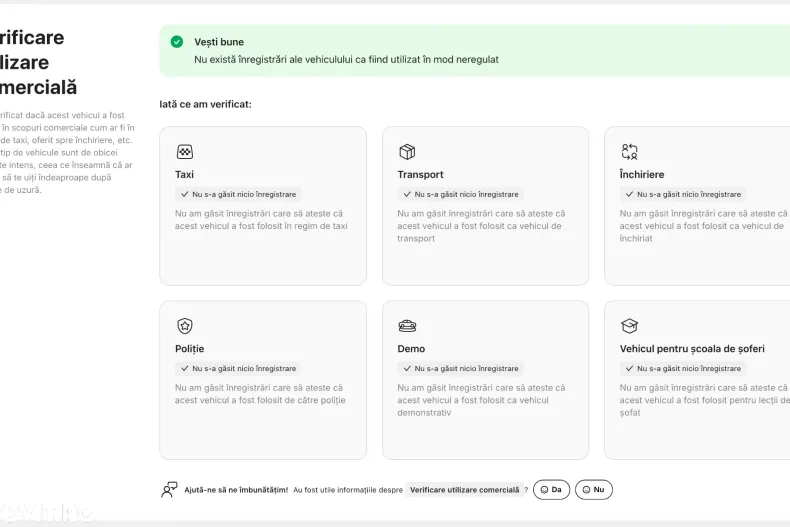Click the Vești bune banner heading
Viewport: 790px width, 527px height.
pyautogui.click(x=220, y=43)
